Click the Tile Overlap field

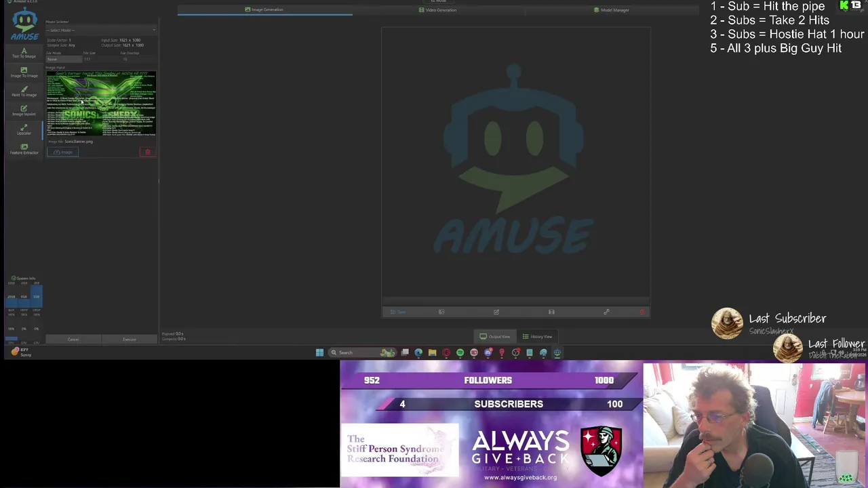pos(138,59)
